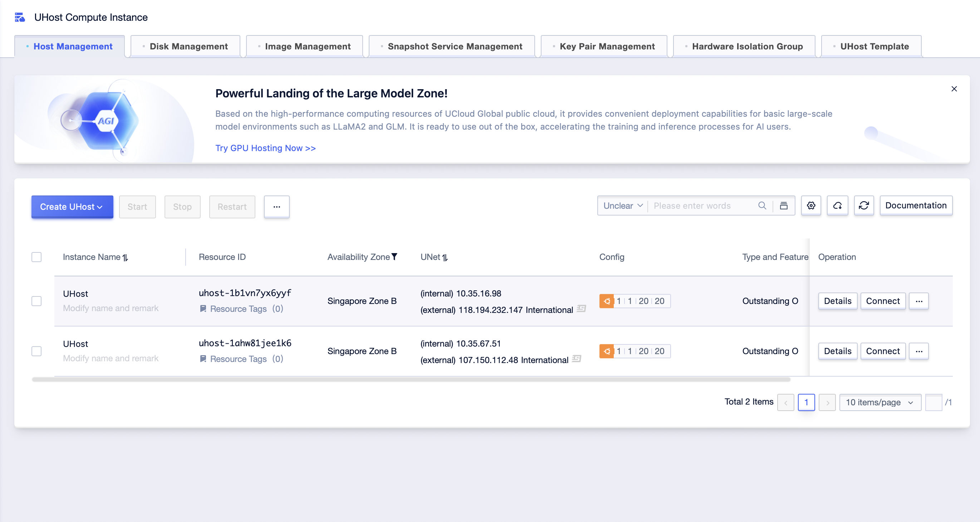Expand the Create UHost dropdown
Screen dimensions: 980x522
tap(72, 207)
